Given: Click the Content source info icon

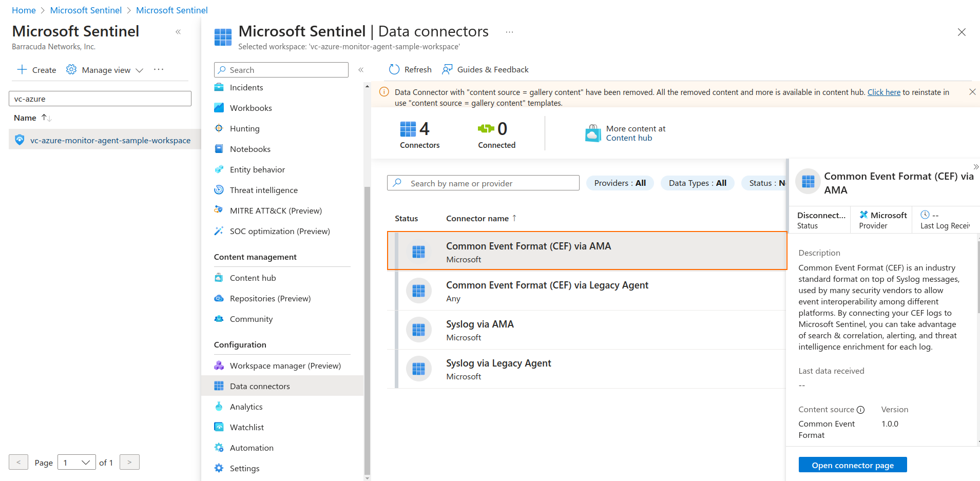Looking at the screenshot, I should [x=861, y=410].
